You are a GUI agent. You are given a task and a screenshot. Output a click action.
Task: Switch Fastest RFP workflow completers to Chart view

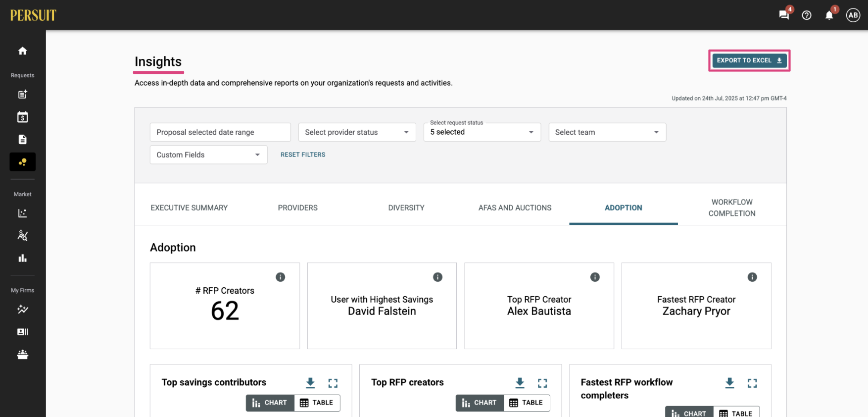coord(689,412)
